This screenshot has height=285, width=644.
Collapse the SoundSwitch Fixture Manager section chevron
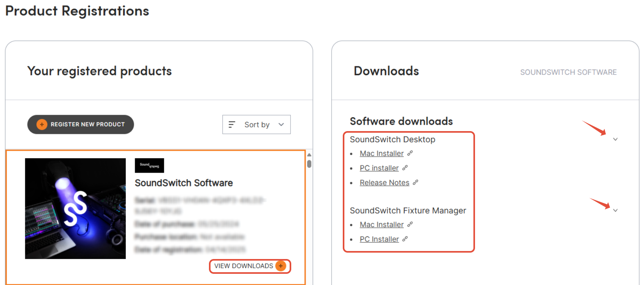click(615, 211)
